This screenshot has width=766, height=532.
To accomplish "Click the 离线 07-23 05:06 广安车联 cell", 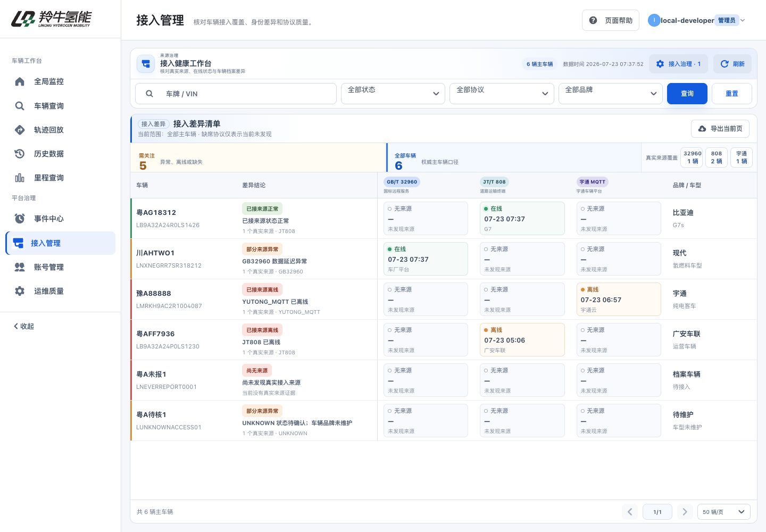I will pos(522,340).
